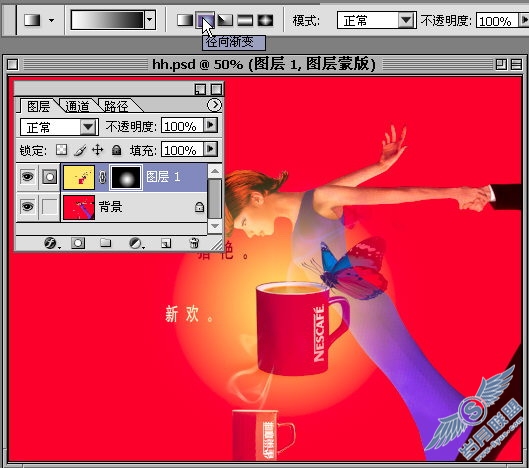Select the 图层 1 layer mask thumbnail
This screenshot has width=529, height=468.
click(x=126, y=177)
